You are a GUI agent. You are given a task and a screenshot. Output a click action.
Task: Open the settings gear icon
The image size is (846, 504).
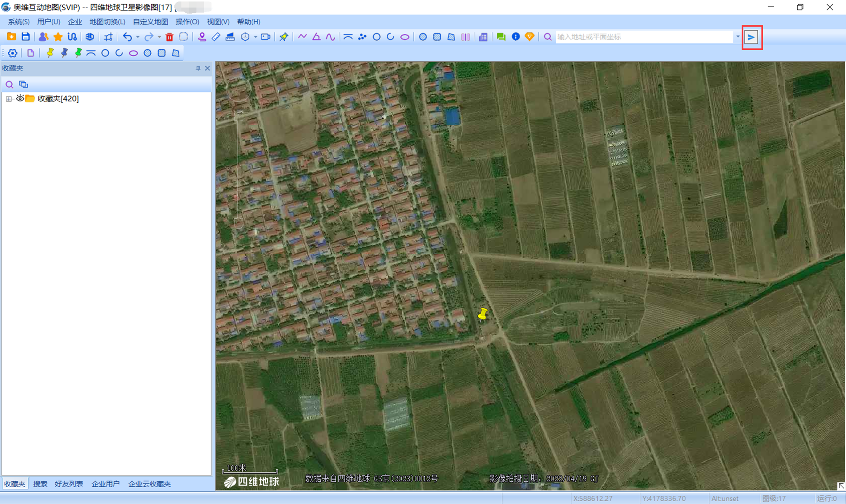13,53
